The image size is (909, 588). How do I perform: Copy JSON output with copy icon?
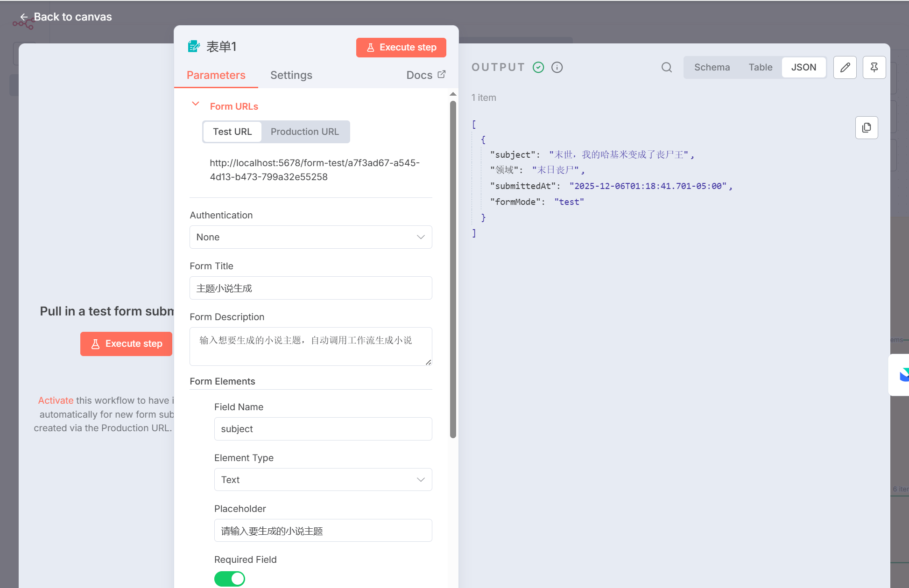coord(866,127)
